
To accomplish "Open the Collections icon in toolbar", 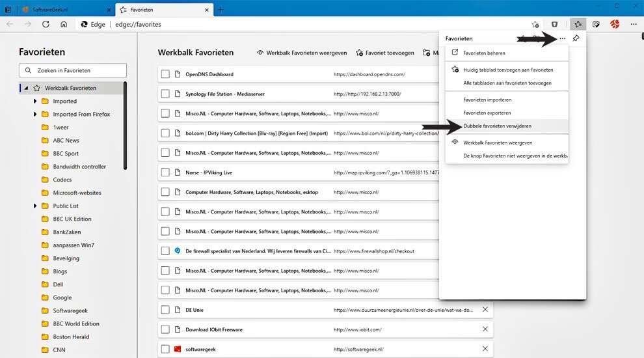I will (x=596, y=24).
